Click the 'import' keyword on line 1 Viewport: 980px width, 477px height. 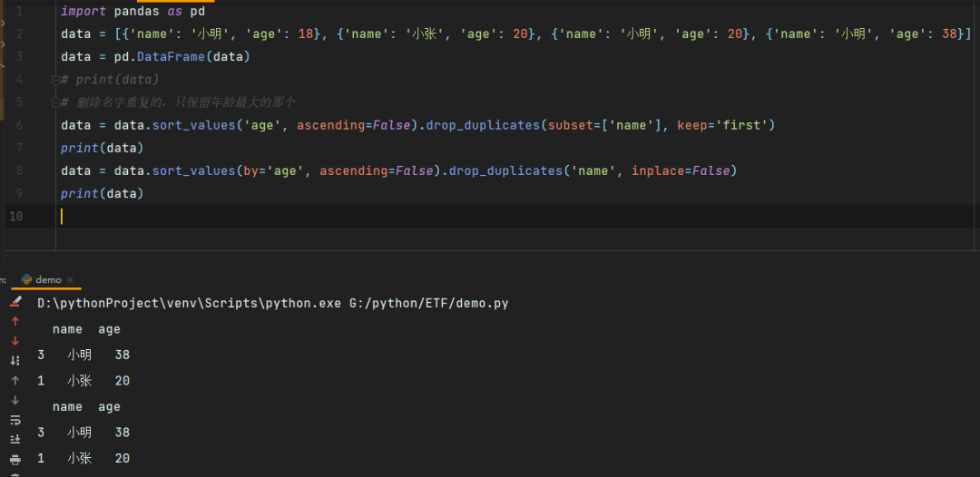coord(83,11)
